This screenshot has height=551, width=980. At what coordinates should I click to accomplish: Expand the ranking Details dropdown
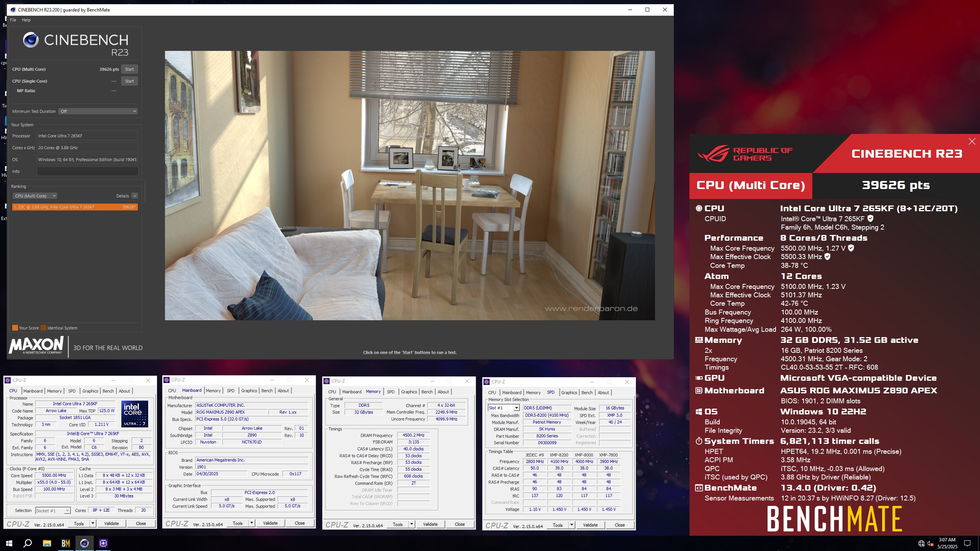click(135, 196)
